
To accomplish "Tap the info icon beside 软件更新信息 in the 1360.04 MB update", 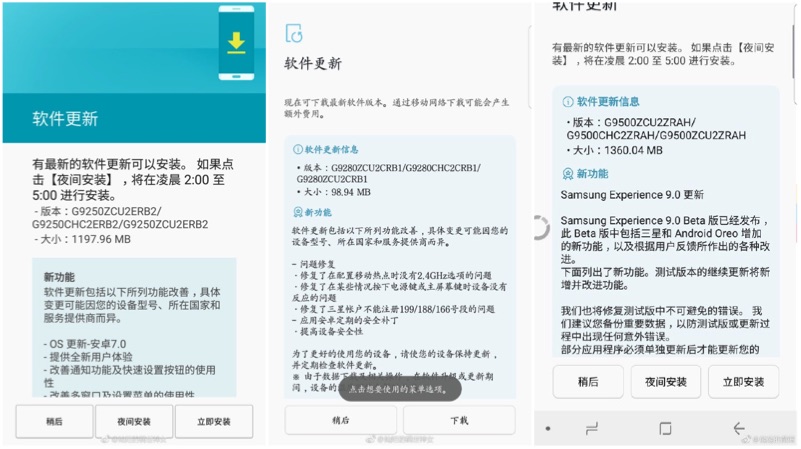I will (x=568, y=101).
